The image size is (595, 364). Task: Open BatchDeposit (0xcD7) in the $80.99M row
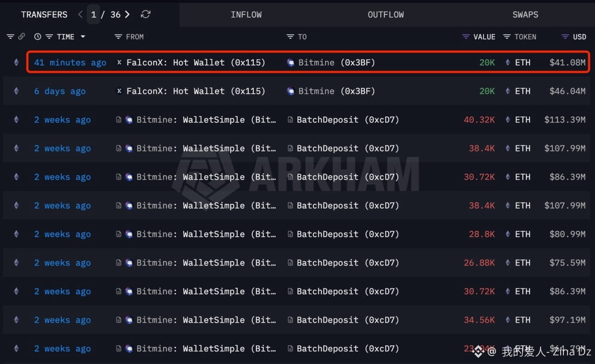click(x=348, y=234)
